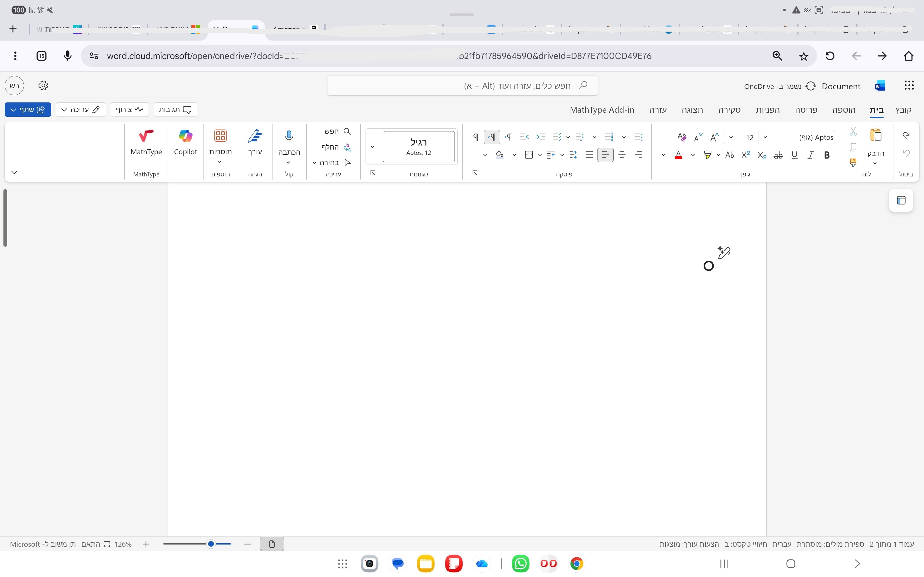Click the Clear Formatting eraser icon
Viewport: 924px width, 577px height.
[682, 137]
